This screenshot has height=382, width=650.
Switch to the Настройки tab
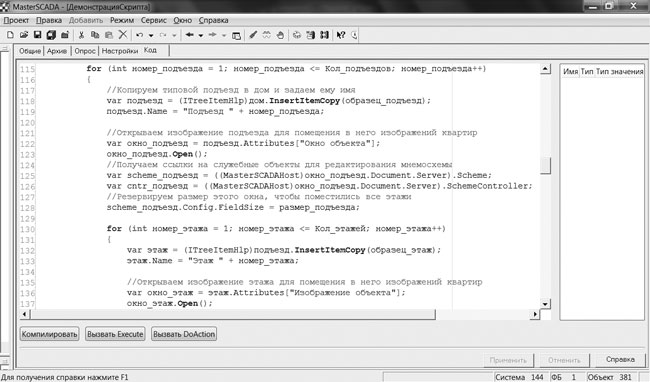tap(120, 51)
